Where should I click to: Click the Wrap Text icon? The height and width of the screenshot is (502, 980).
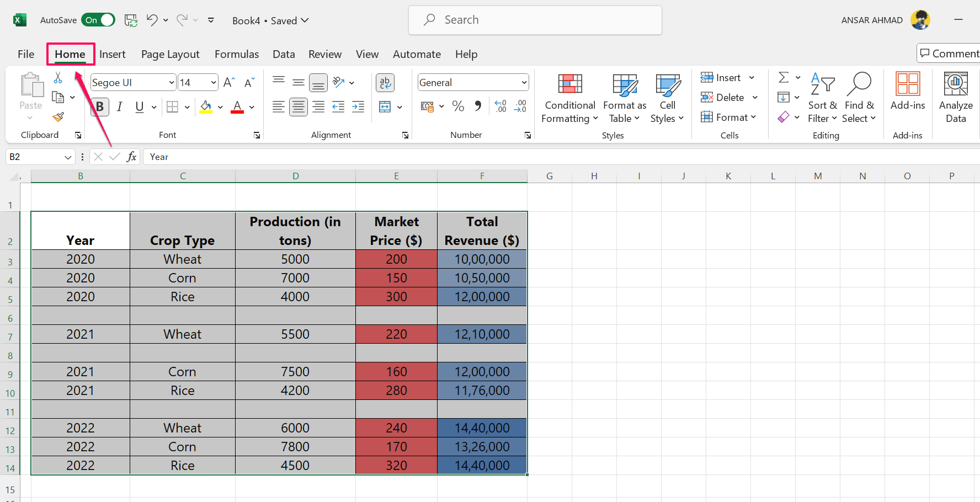385,83
